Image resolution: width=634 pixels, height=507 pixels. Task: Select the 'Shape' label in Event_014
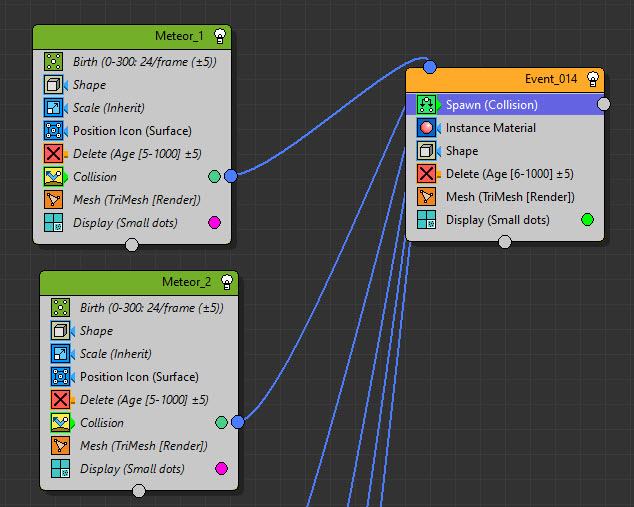pyautogui.click(x=462, y=151)
